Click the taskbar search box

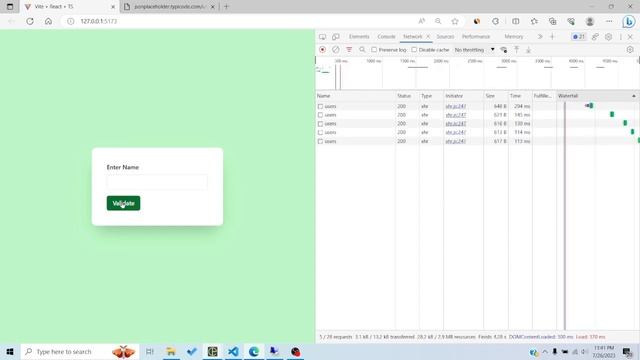(x=80, y=351)
